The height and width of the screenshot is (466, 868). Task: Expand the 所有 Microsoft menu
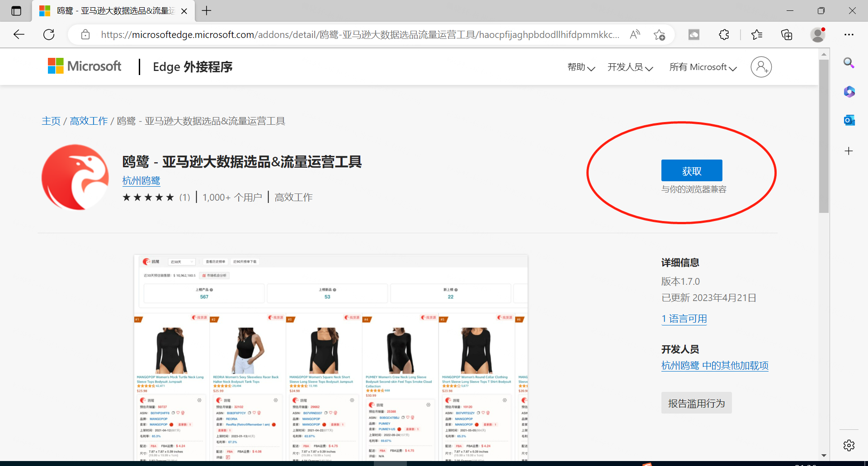[x=703, y=67]
